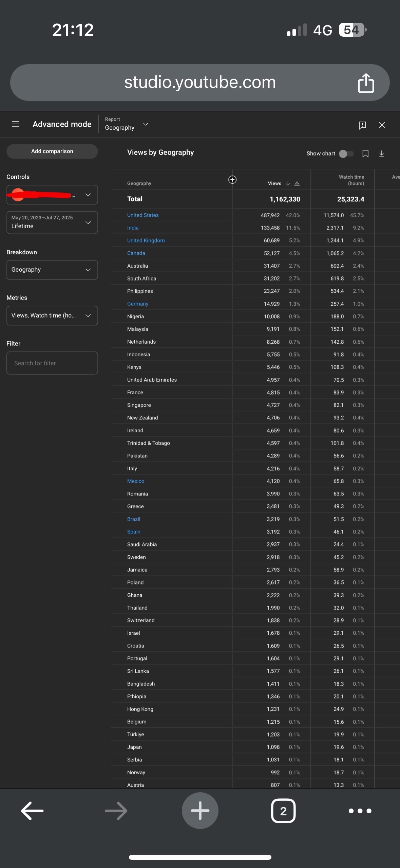Go forward with the browser forward arrow
Viewport: 400px width, 868px height.
[x=116, y=811]
